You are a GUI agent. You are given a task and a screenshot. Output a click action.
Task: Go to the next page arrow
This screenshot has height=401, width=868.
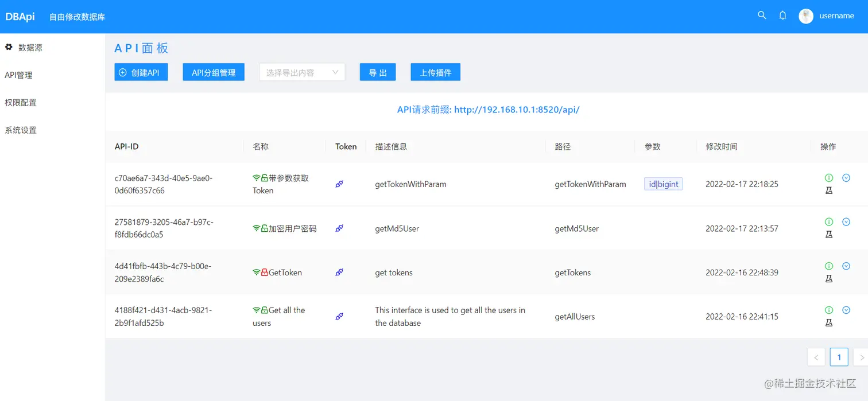click(x=861, y=357)
